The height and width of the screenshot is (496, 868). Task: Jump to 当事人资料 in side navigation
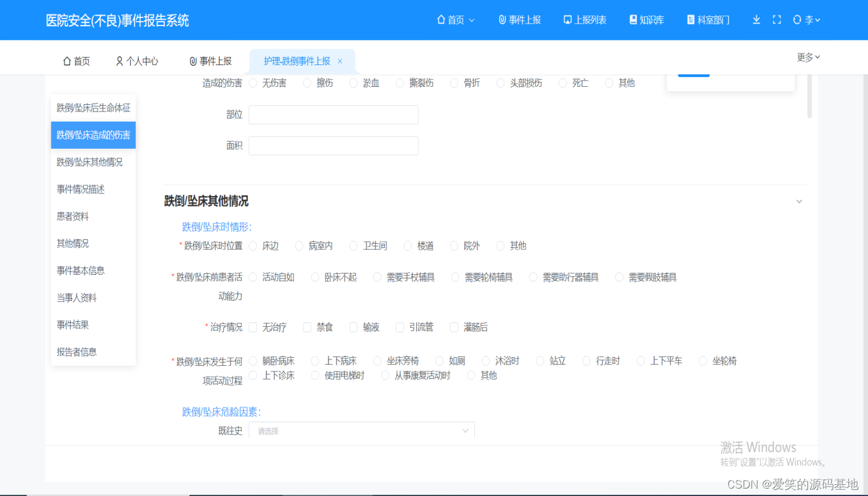tap(94, 298)
